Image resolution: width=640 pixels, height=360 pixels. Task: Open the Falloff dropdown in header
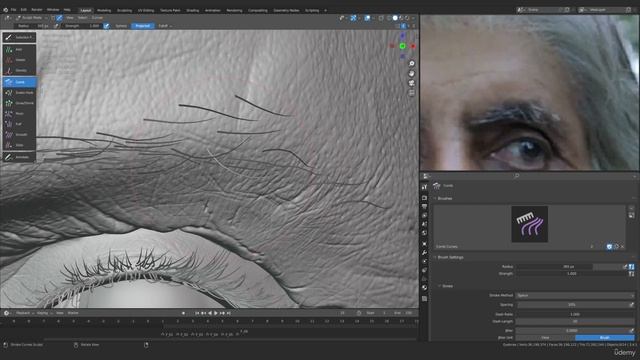tap(165, 26)
